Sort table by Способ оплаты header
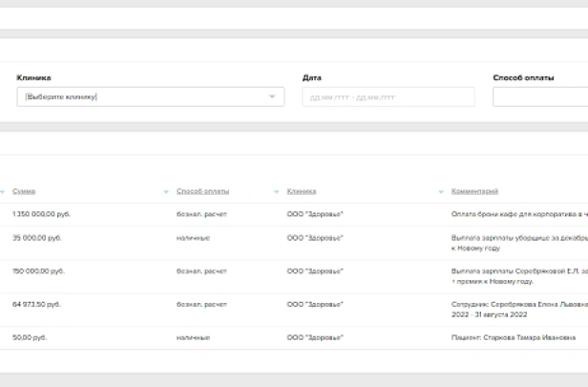This screenshot has width=588, height=387. (202, 191)
